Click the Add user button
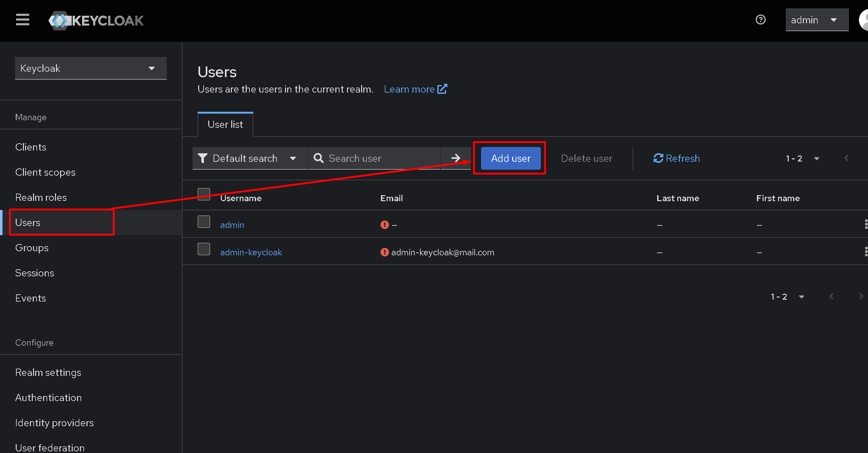This screenshot has height=453, width=868. point(511,158)
